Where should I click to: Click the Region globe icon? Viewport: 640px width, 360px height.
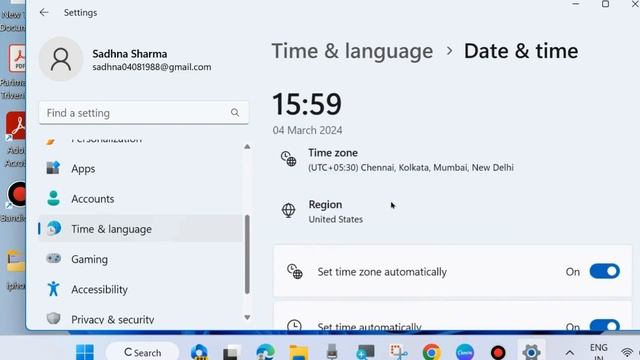[289, 210]
